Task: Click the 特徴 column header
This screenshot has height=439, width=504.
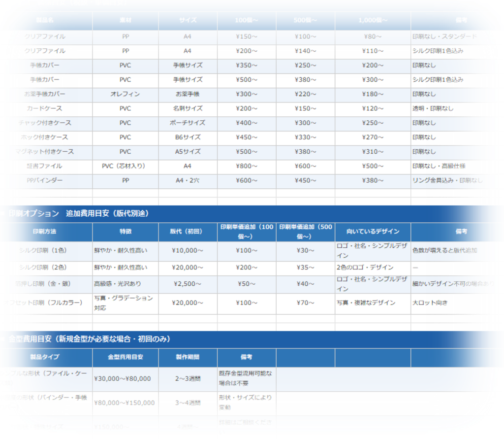Action: [126, 232]
